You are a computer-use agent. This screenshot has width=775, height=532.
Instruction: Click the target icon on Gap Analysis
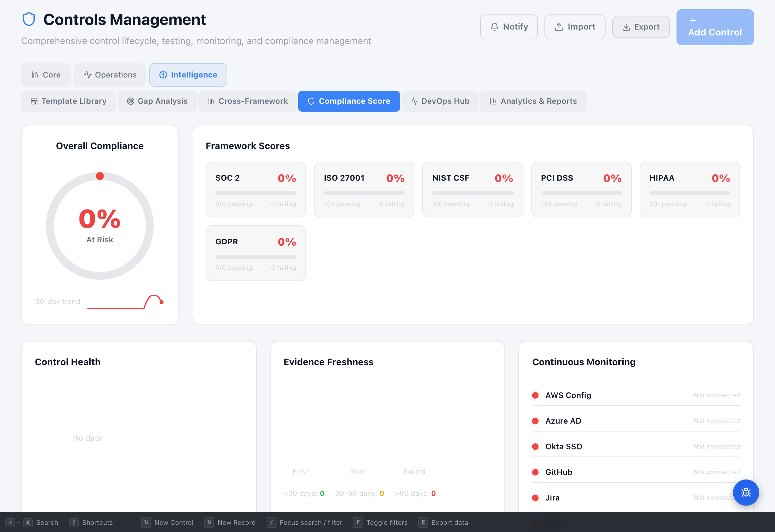131,101
